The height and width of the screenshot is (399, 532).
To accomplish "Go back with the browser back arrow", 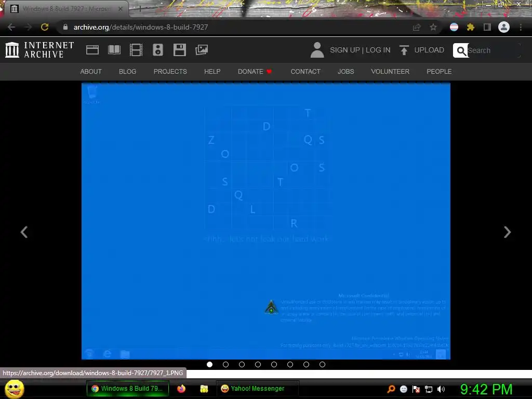I will coord(11,27).
